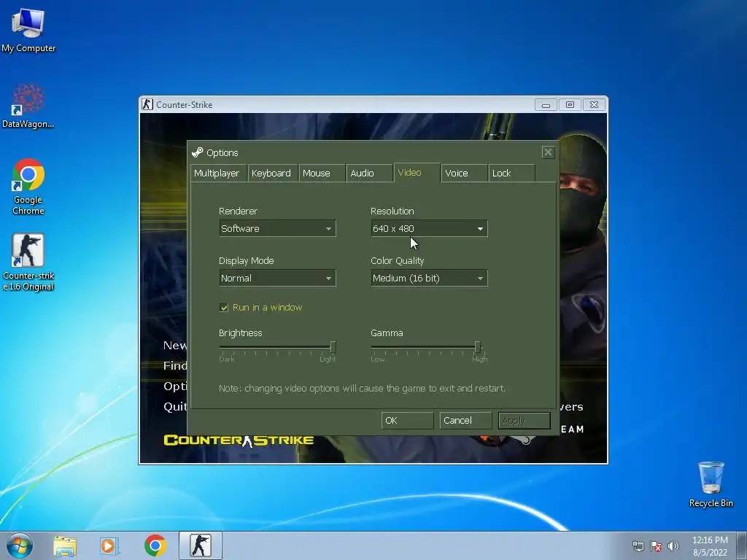
Task: Open Google Chrome desktop shortcut
Action: (x=28, y=187)
